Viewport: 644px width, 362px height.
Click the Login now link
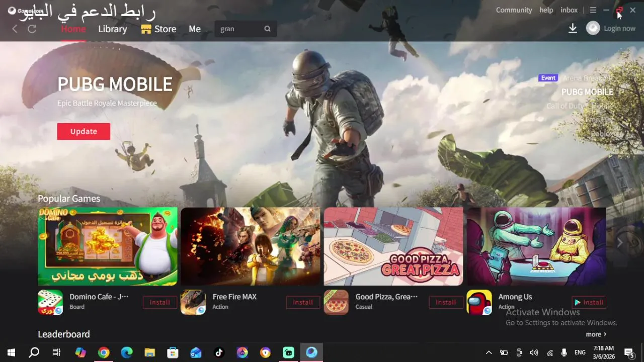(619, 28)
